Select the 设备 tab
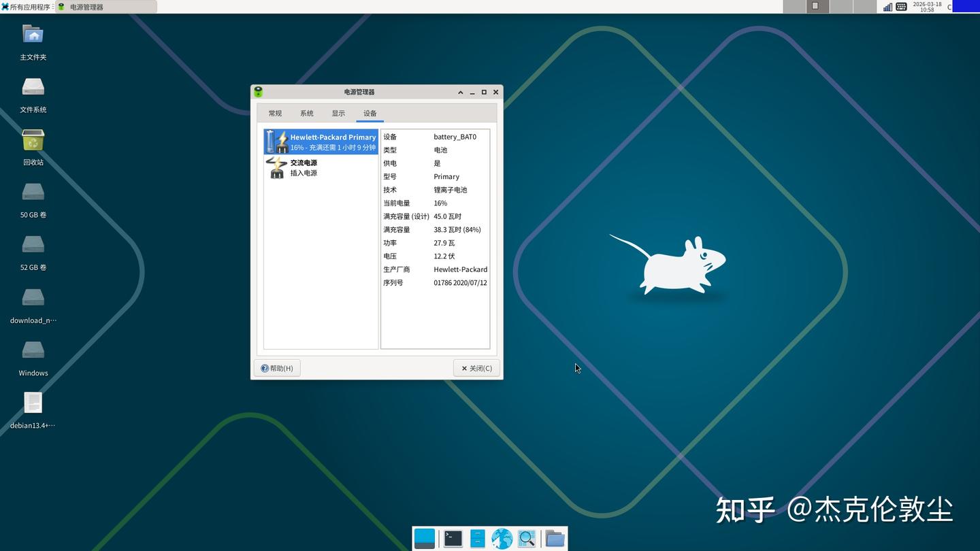 [x=370, y=114]
